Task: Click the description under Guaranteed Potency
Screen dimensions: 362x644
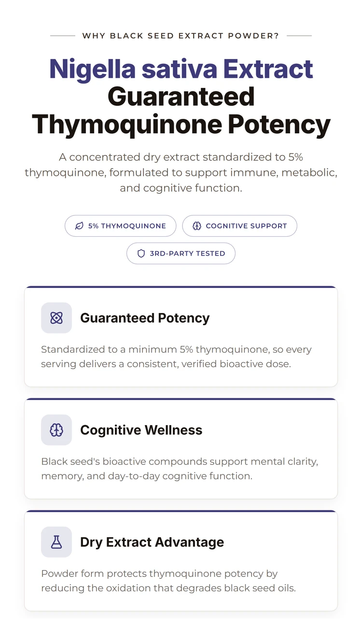Action: tap(176, 357)
